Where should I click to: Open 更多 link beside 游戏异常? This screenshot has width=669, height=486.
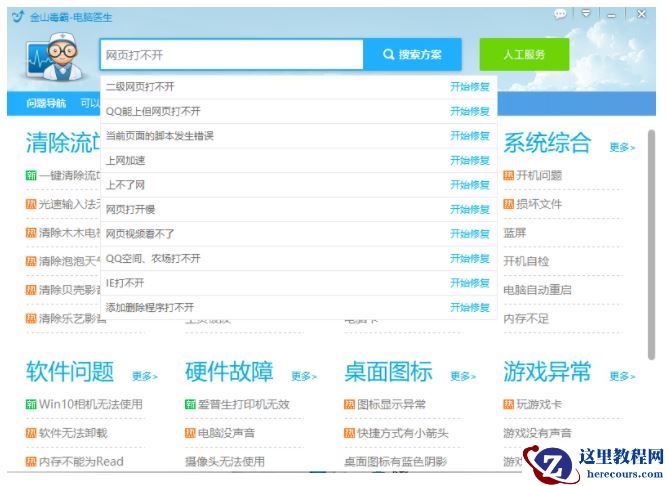click(x=622, y=376)
